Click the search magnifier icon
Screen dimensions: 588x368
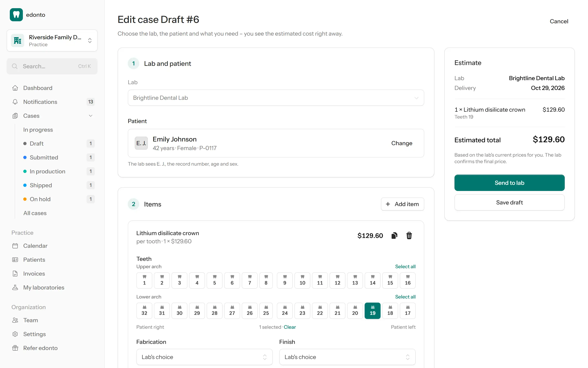tap(15, 66)
